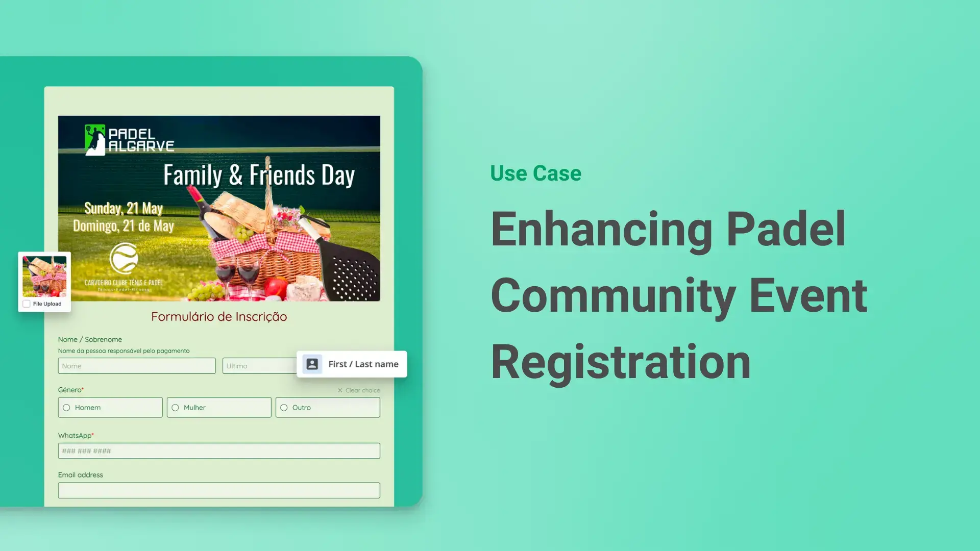Expand the Género dropdown options
This screenshot has height=551, width=980.
coord(70,390)
